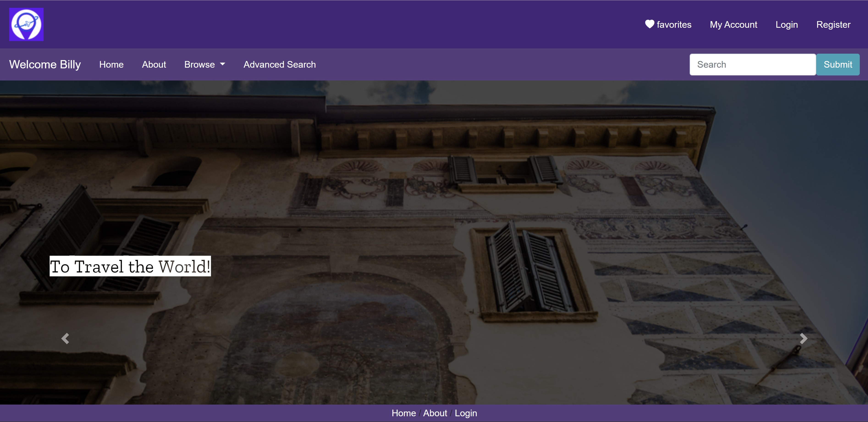The height and width of the screenshot is (422, 868).
Task: Open Advanced Search page
Action: (x=280, y=64)
